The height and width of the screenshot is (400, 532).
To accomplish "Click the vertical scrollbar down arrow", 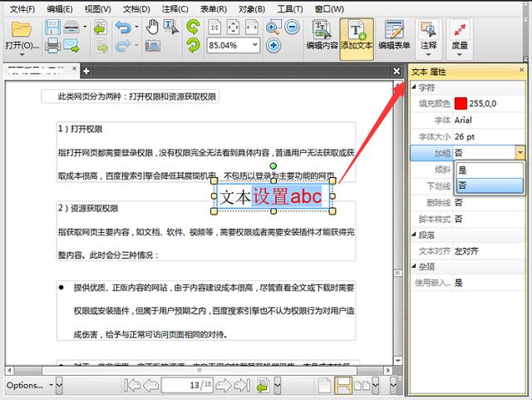I will (x=398, y=360).
